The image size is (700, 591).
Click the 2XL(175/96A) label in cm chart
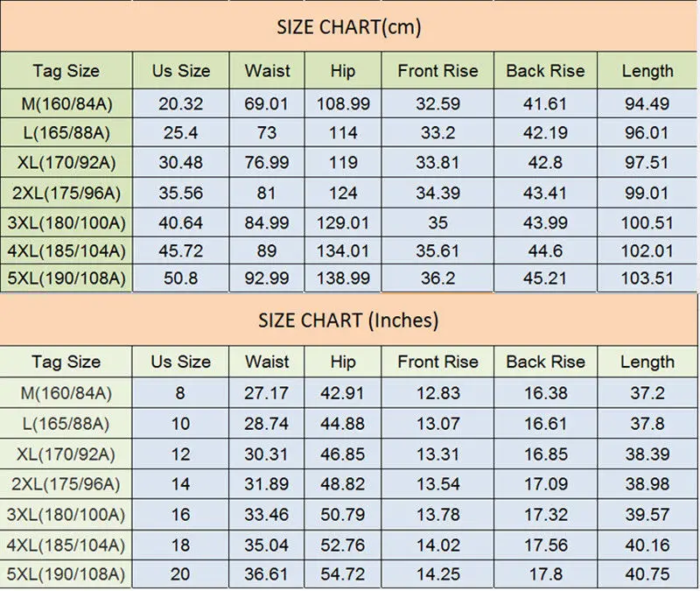[66, 193]
